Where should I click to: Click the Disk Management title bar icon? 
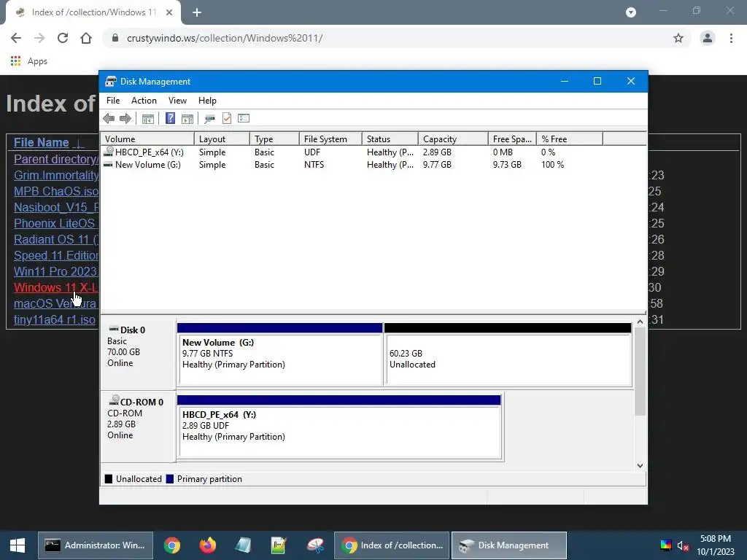111,82
